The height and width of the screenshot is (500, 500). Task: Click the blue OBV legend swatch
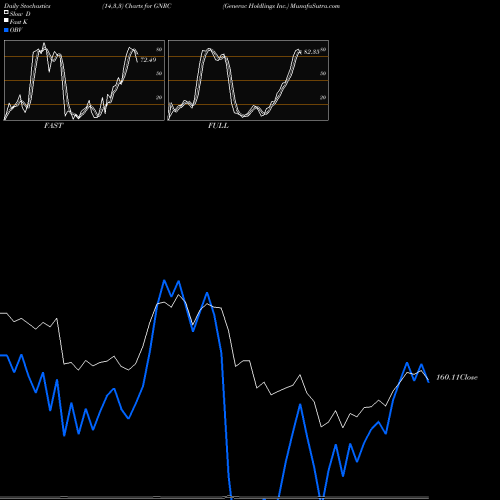click(6, 30)
